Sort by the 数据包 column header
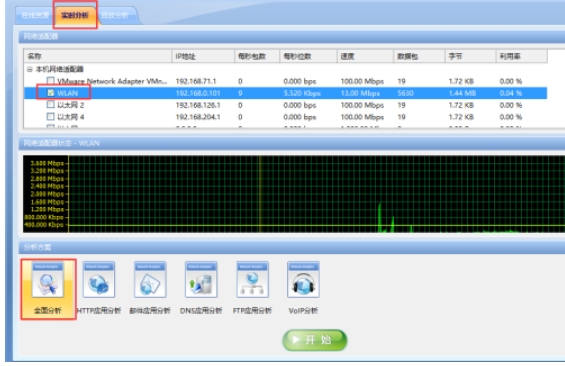The width and height of the screenshot is (565, 366). pyautogui.click(x=419, y=56)
